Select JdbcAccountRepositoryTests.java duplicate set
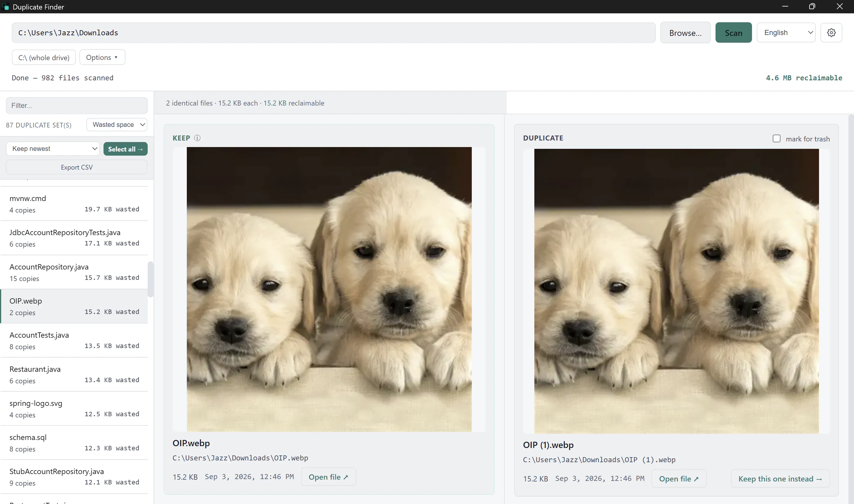 (x=74, y=238)
